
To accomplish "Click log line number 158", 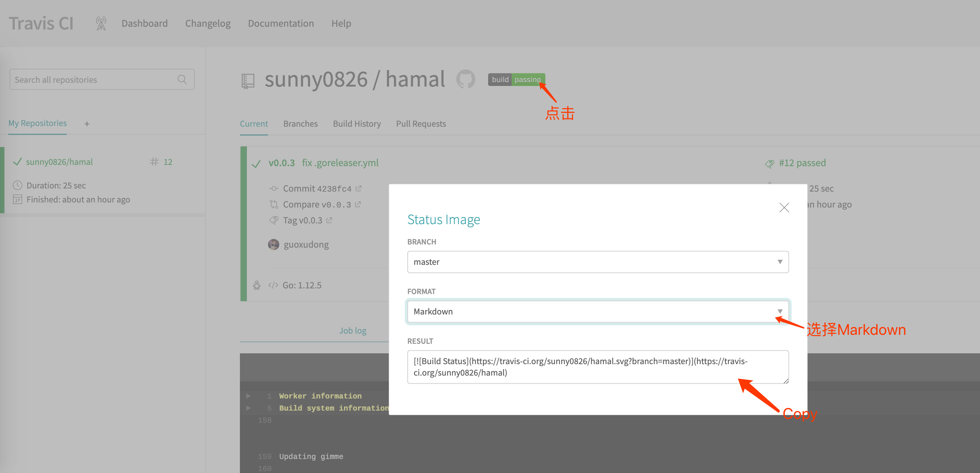I will (x=265, y=420).
